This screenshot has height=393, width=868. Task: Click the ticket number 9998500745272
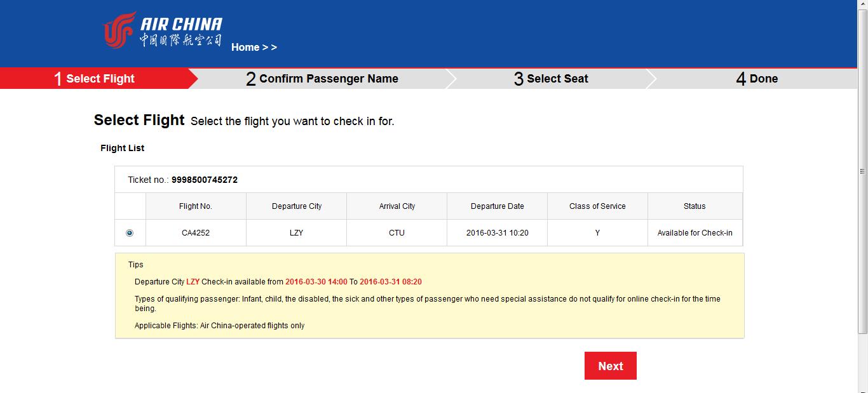pos(205,180)
